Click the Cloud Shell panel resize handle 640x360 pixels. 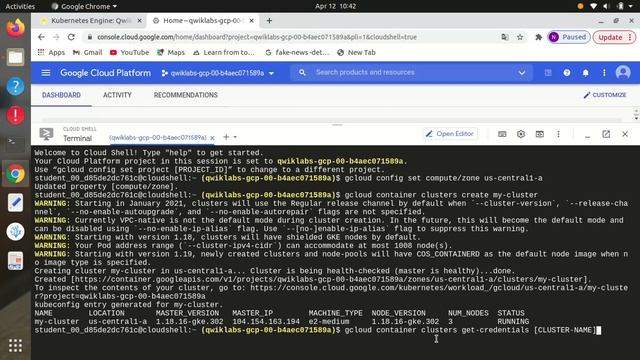click(x=337, y=124)
